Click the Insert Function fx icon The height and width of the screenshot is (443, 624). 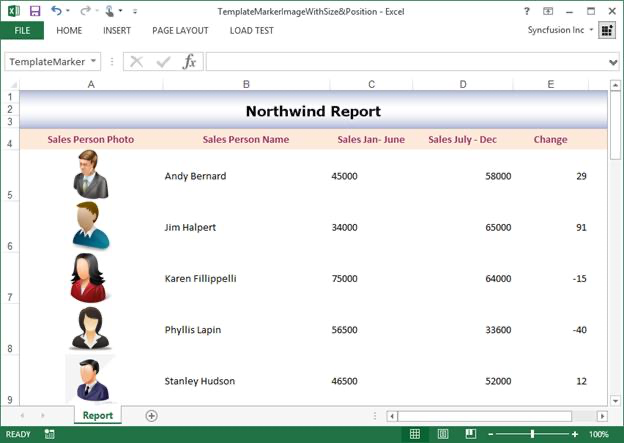pyautogui.click(x=189, y=62)
